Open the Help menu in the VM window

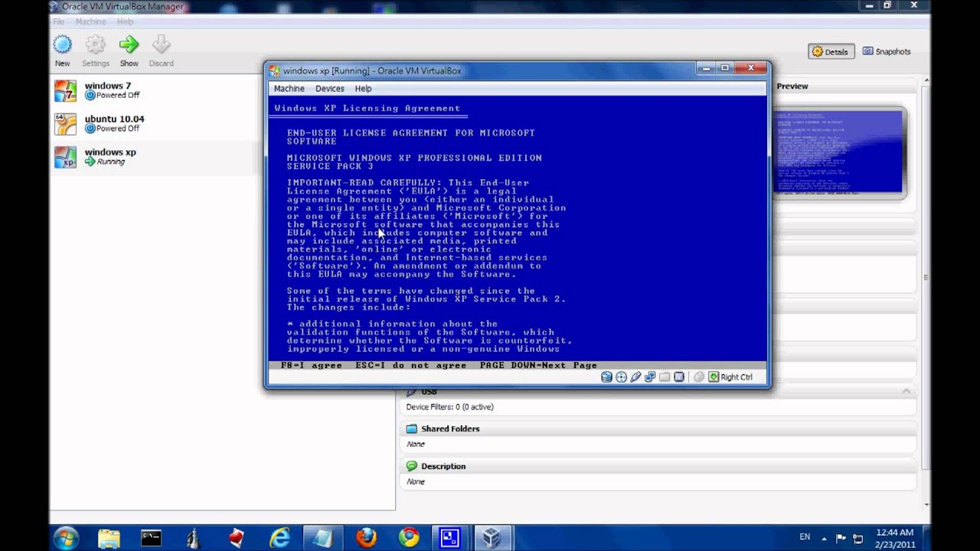click(363, 89)
